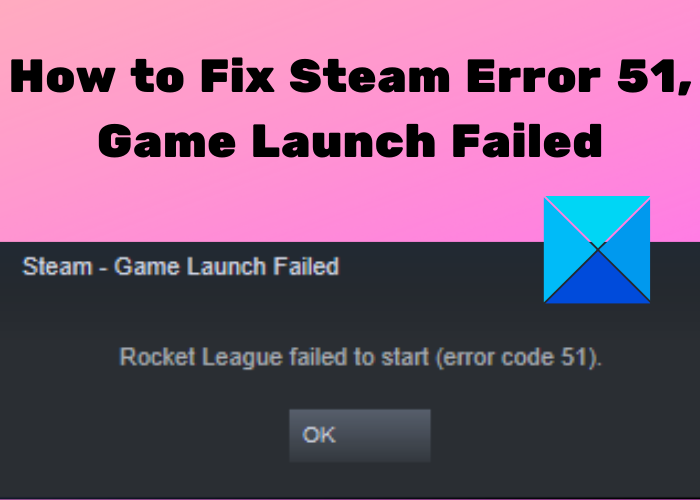Click the word 'Steam' in the dialog title
700x500 pixels.
pos(57,267)
